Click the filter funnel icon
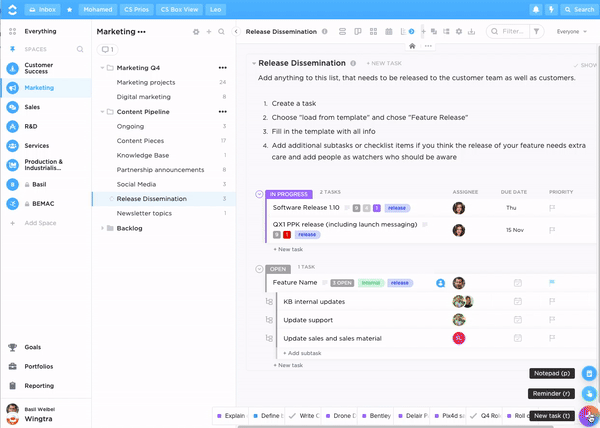600x428 pixels. [536, 31]
